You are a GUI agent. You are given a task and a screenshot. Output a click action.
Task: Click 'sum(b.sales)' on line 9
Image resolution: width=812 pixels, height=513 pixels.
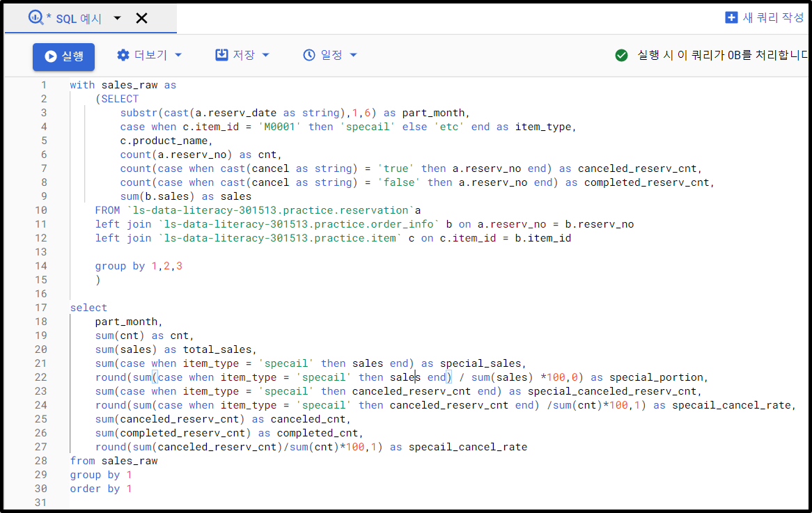coord(157,197)
